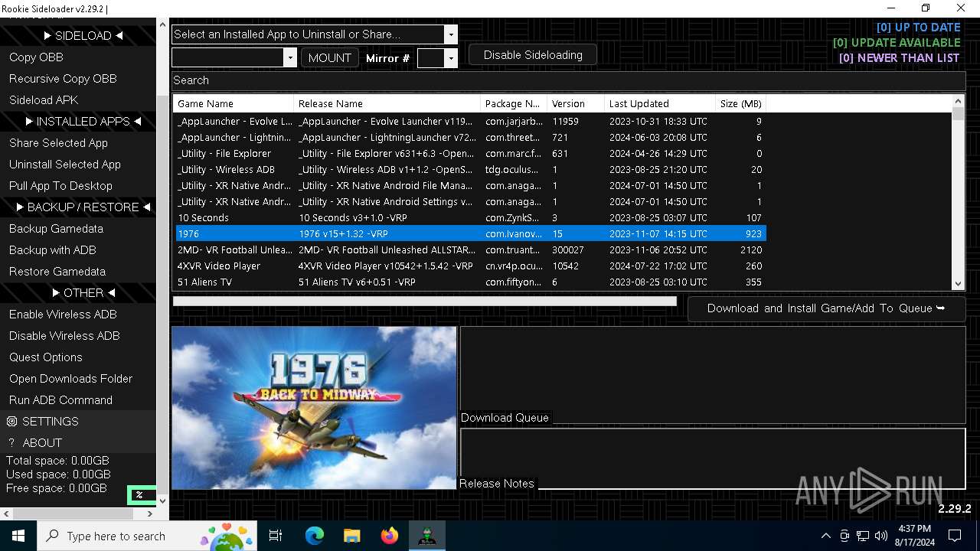Screen dimensions: 980x551
Task: Sort by Game Name column header
Action: tap(234, 103)
